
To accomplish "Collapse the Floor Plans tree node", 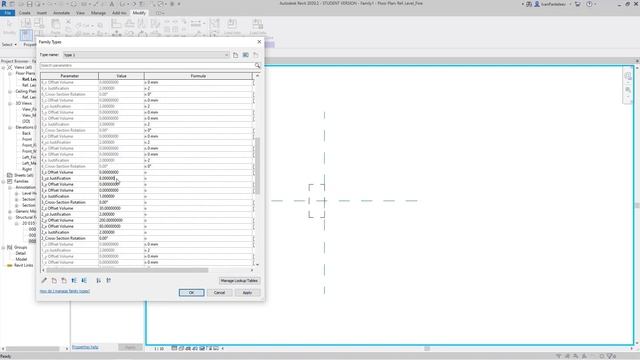I will point(10,73).
